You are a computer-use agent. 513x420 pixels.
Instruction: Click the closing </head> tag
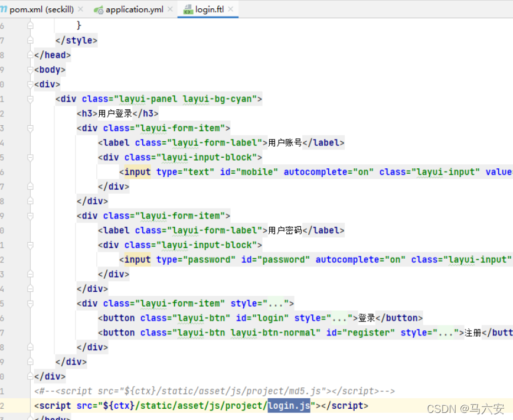53,55
